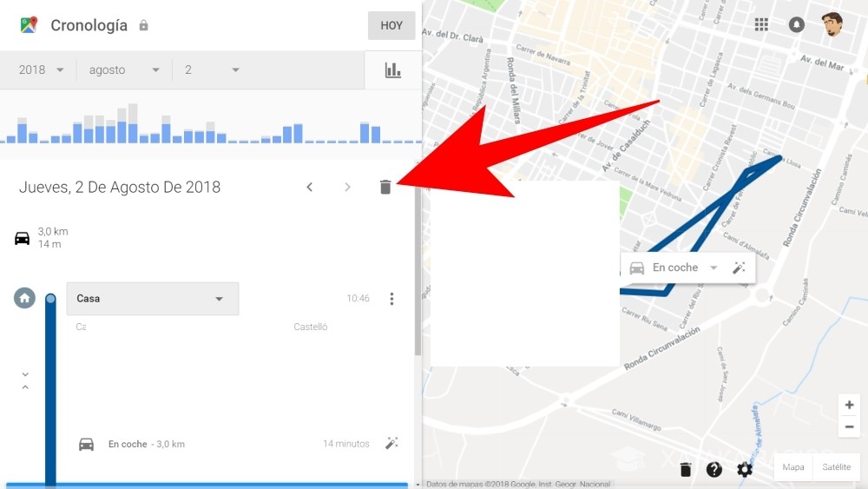Open the Casa place dropdown

(153, 299)
